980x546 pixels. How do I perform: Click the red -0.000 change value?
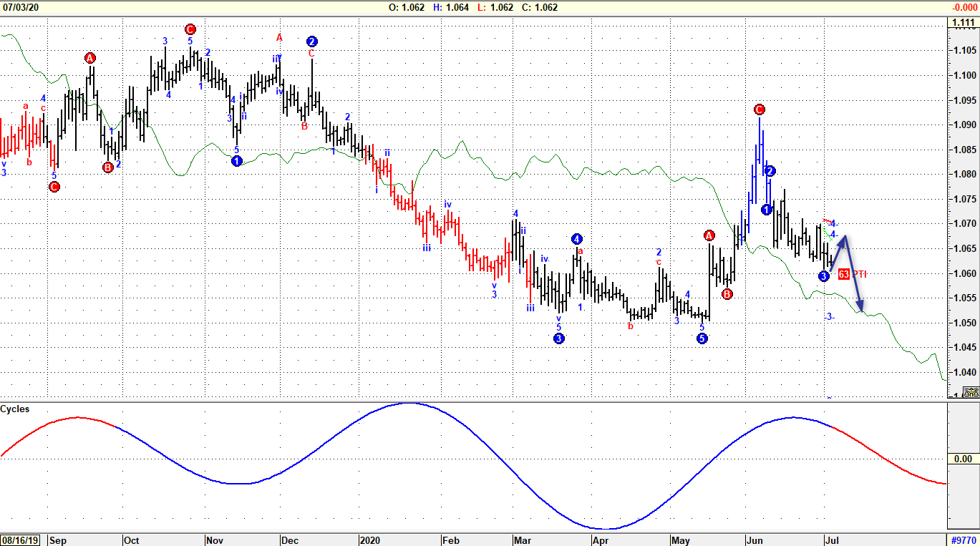(x=964, y=7)
